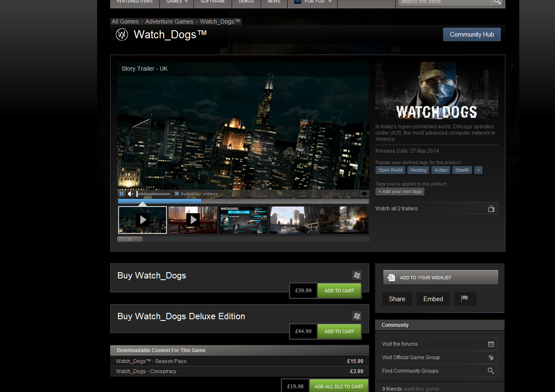Click + Add your own tags
555x392 pixels.
click(x=400, y=192)
